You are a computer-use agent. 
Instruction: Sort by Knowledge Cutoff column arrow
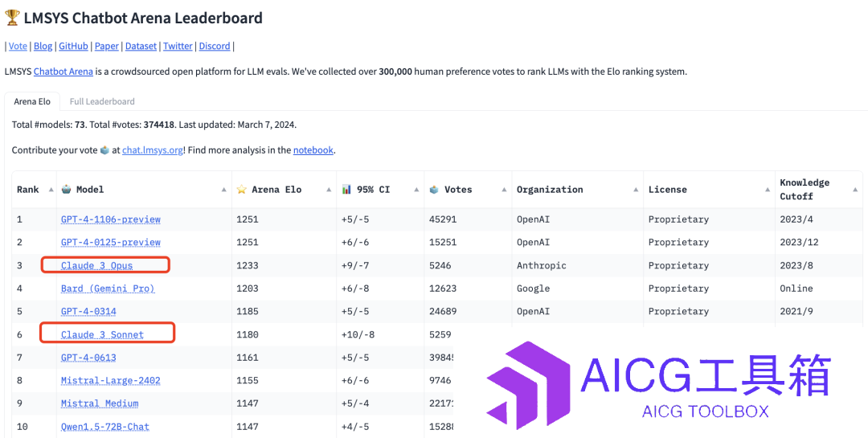[854, 190]
